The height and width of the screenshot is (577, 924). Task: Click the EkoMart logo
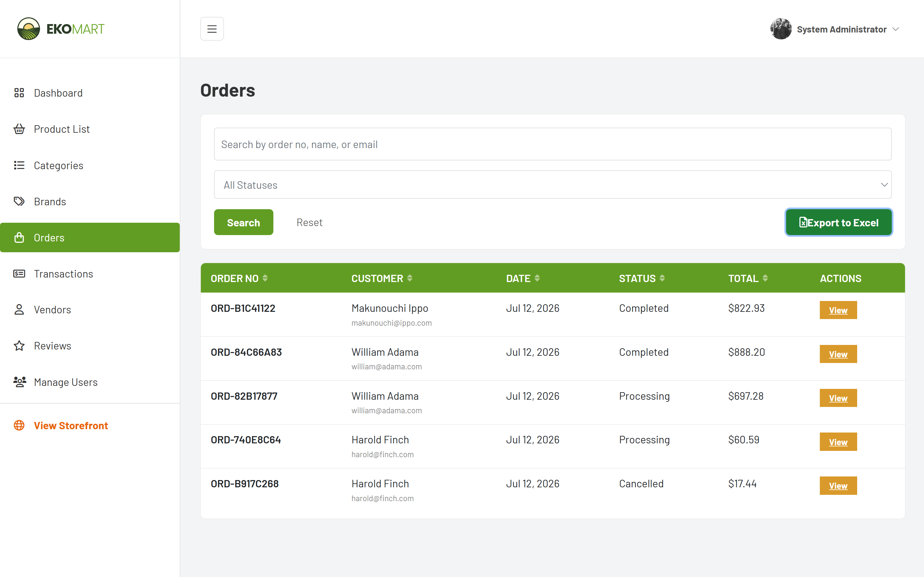pos(61,29)
